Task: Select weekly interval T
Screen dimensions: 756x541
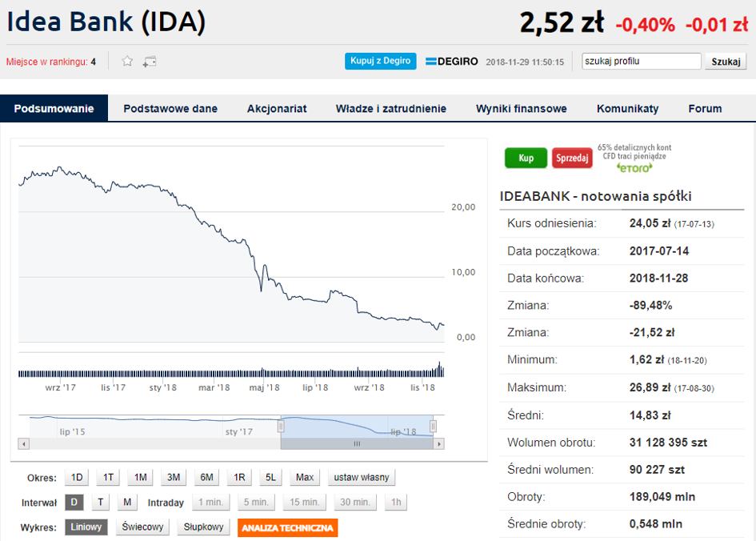Action: [100, 503]
